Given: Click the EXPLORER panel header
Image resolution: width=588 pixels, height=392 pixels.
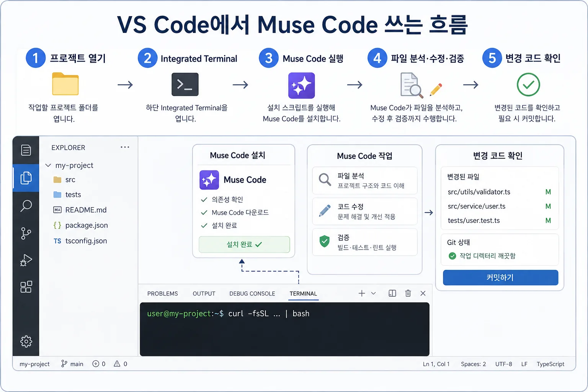Looking at the screenshot, I should pyautogui.click(x=68, y=147).
